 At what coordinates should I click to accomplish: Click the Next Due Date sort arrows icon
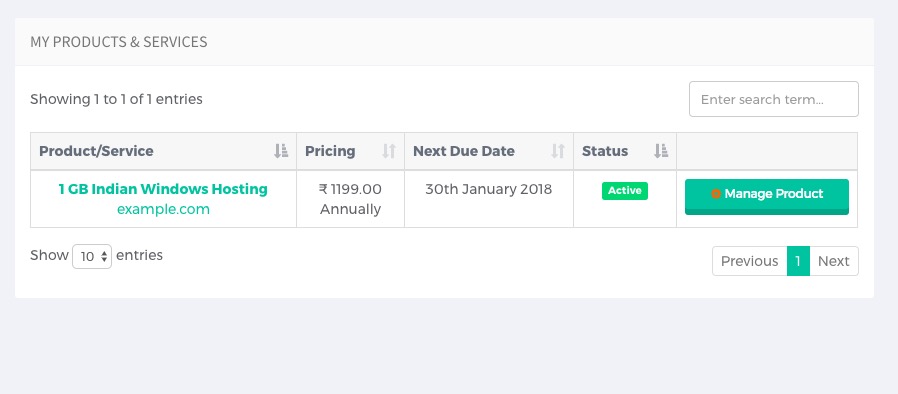(x=558, y=151)
